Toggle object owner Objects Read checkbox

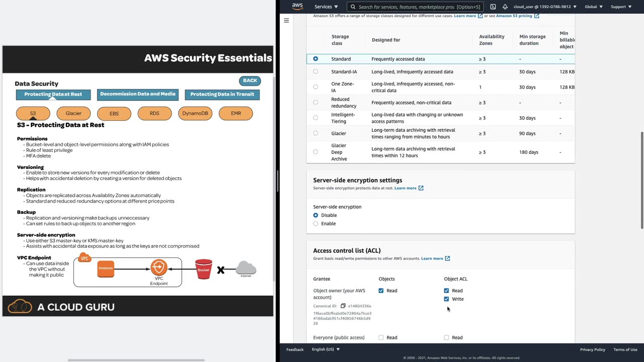(381, 291)
